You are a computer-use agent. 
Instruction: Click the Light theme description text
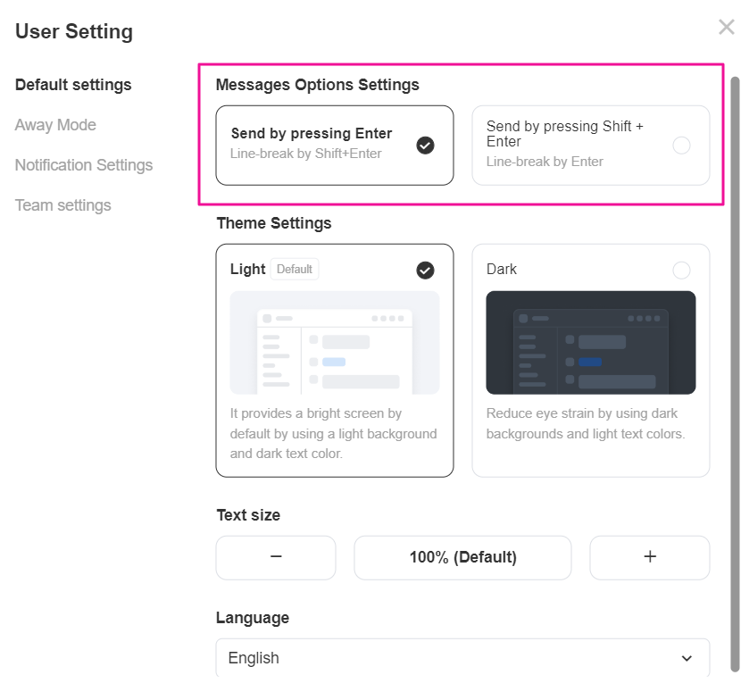click(x=334, y=434)
